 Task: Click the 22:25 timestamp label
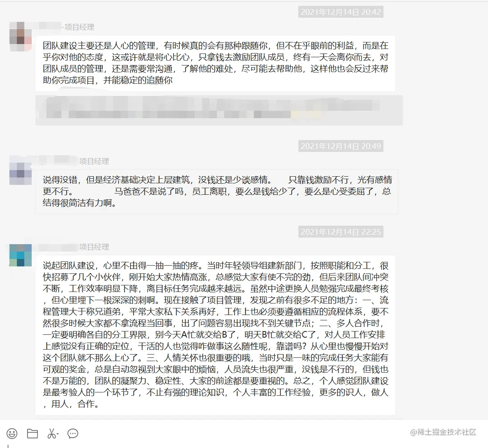click(341, 232)
